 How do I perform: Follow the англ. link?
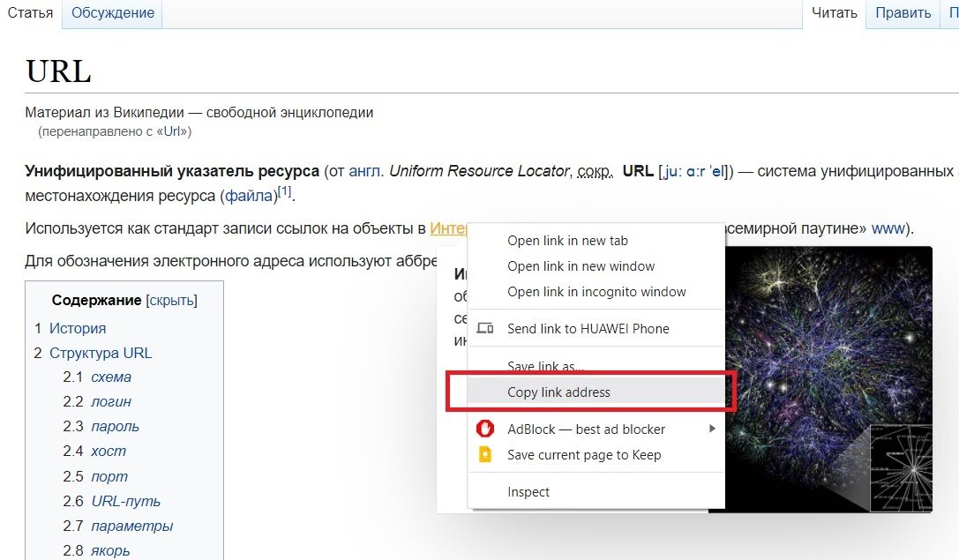point(366,171)
